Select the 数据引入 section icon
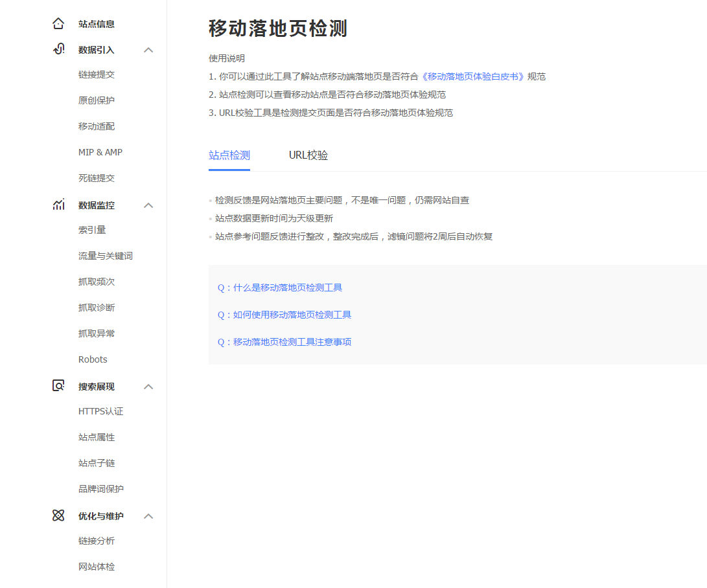Screen dimensions: 707x588 [x=58, y=49]
